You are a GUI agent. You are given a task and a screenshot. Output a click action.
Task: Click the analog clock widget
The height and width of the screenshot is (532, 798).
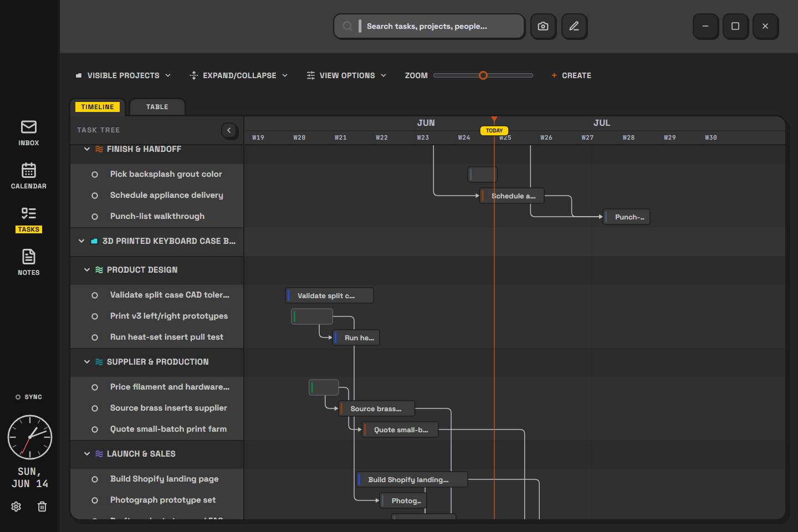pos(30,437)
